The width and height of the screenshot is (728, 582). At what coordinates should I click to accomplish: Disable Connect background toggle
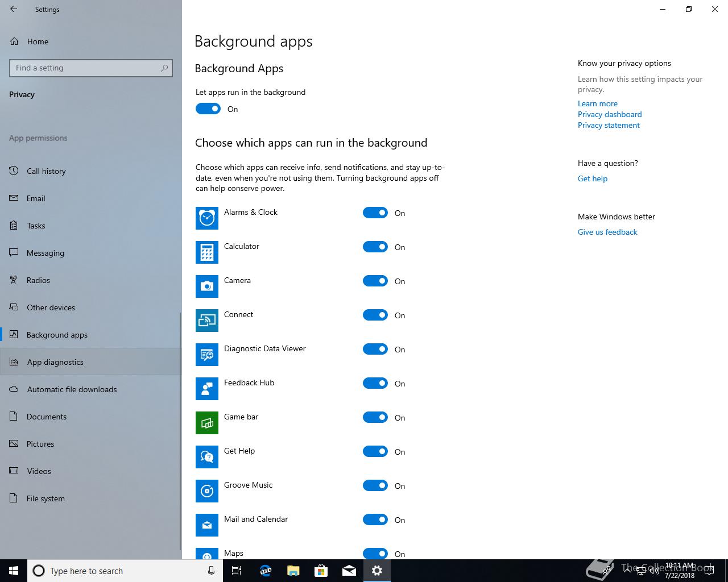[x=375, y=315]
